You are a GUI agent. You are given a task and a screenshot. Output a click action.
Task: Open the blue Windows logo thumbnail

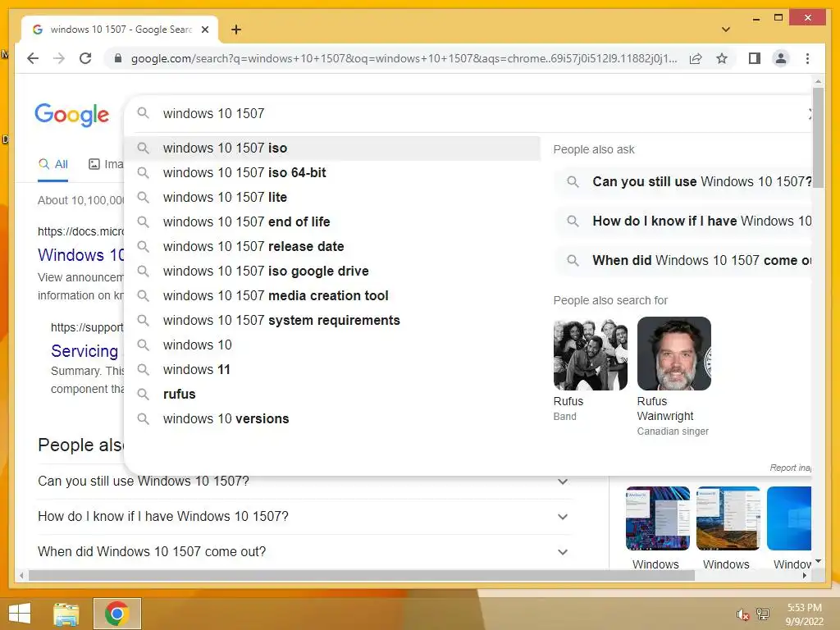pos(789,518)
